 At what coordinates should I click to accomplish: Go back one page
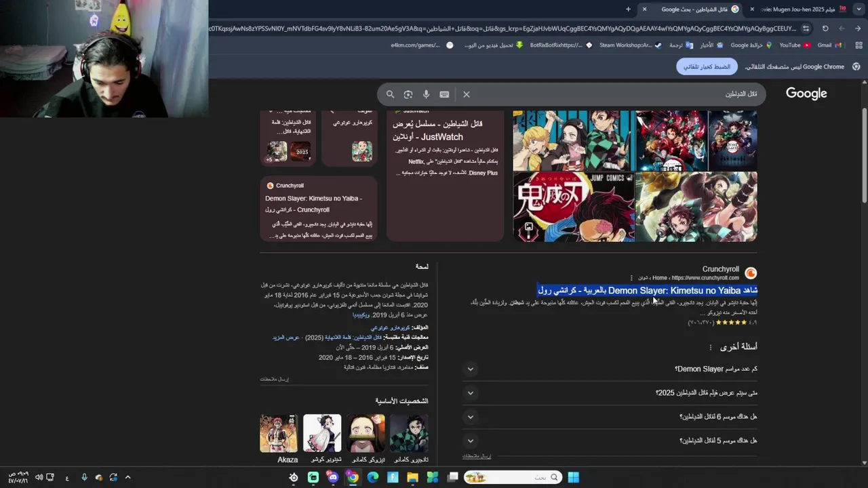[858, 28]
